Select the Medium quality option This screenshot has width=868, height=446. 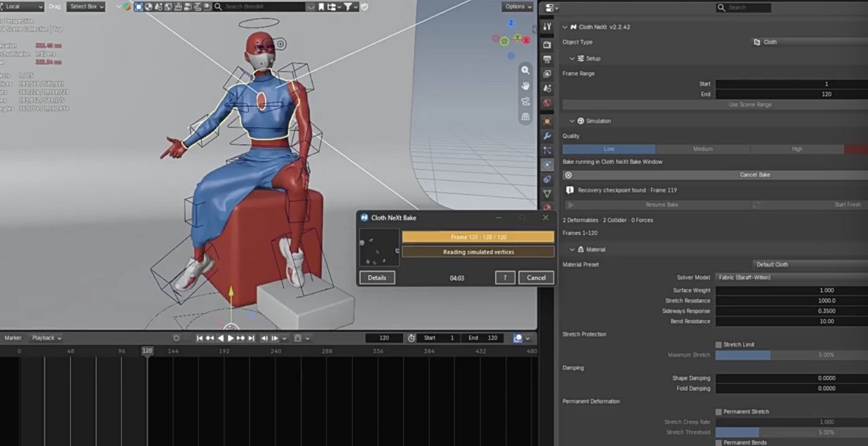click(702, 149)
